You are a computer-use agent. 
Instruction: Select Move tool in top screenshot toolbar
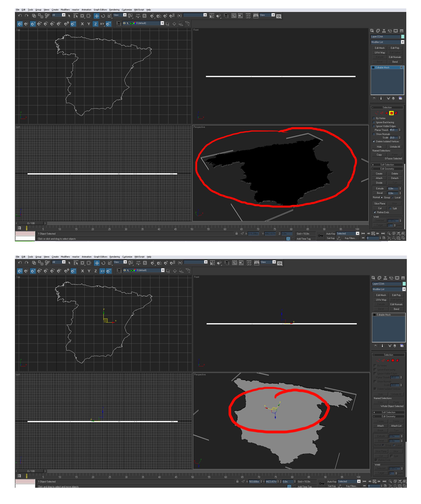coord(96,16)
